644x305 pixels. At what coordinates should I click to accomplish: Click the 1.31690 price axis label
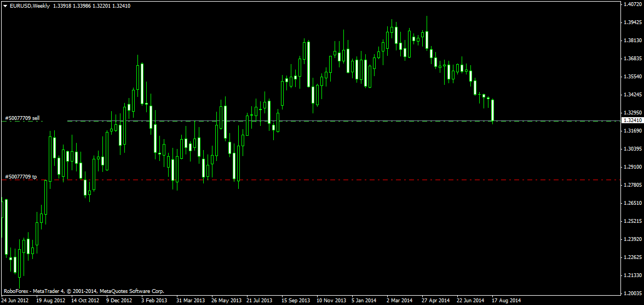[633, 130]
